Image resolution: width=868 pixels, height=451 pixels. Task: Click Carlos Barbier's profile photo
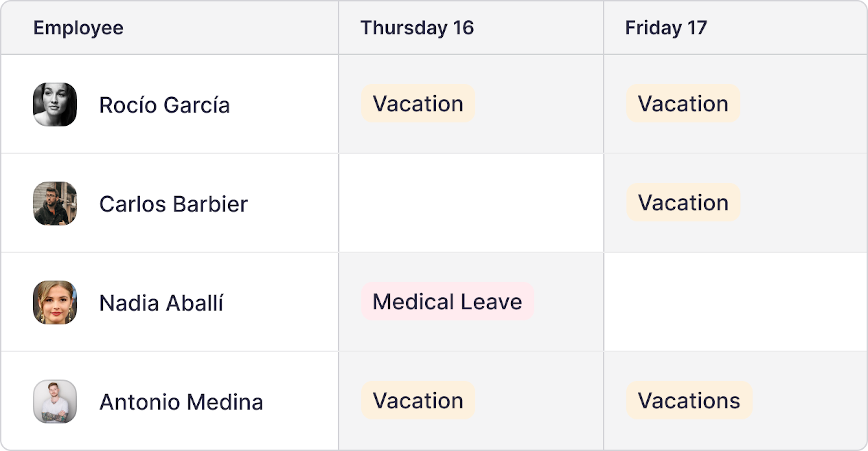click(55, 203)
